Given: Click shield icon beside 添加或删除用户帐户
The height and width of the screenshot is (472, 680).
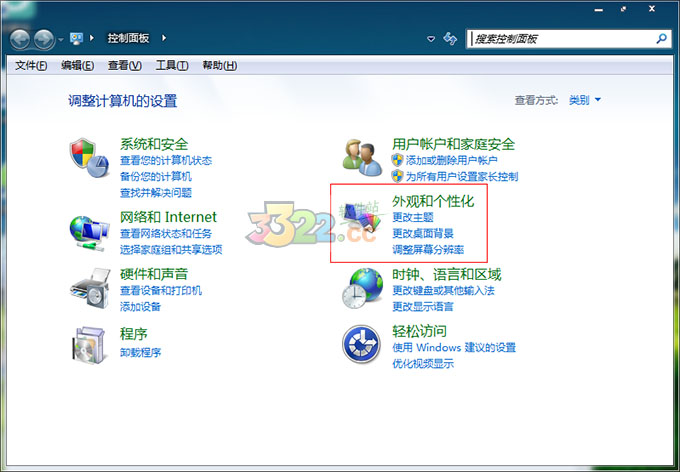Looking at the screenshot, I should coord(397,161).
